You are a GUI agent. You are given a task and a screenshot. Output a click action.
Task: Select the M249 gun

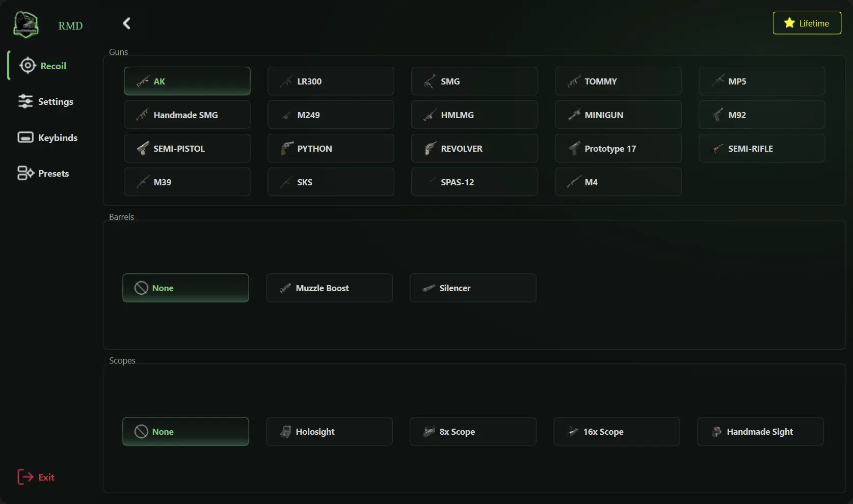click(330, 115)
